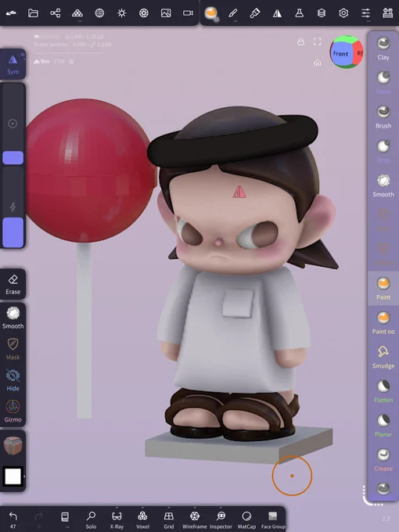The width and height of the screenshot is (399, 532).
Task: Select the Smudge tool
Action: (383, 357)
